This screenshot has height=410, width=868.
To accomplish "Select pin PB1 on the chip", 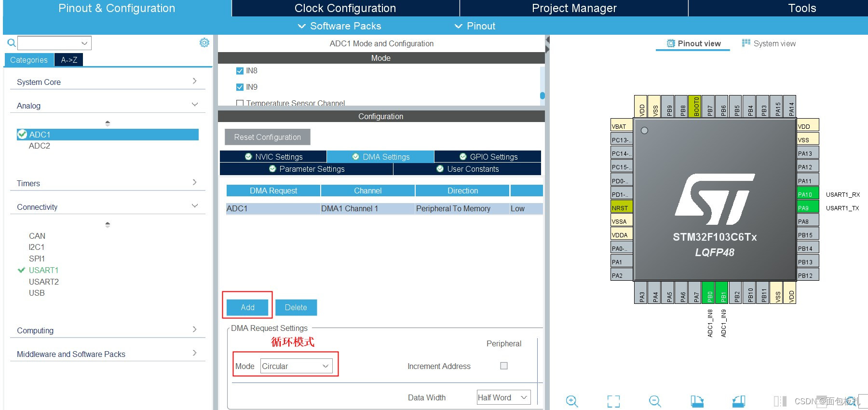I will [723, 292].
